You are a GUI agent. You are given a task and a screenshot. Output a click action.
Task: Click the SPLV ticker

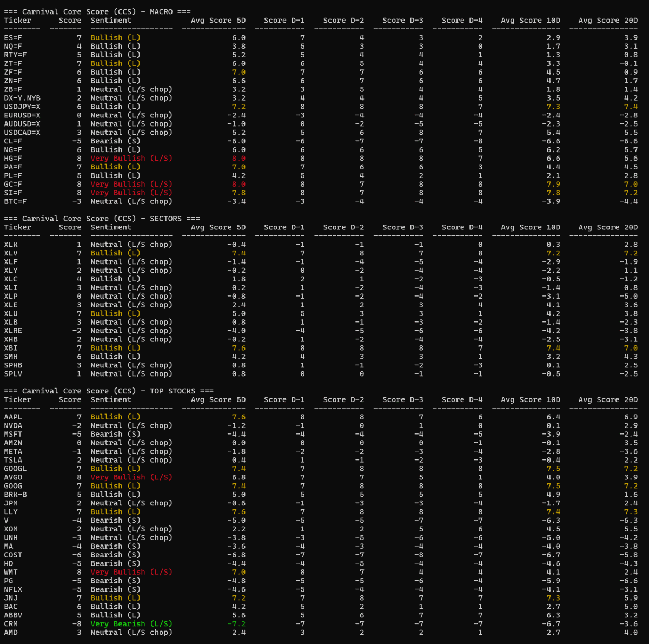point(13,374)
